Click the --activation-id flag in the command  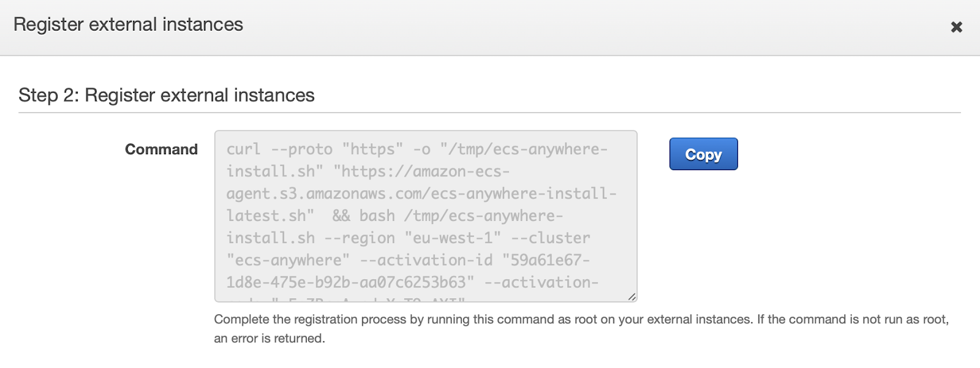click(x=426, y=260)
